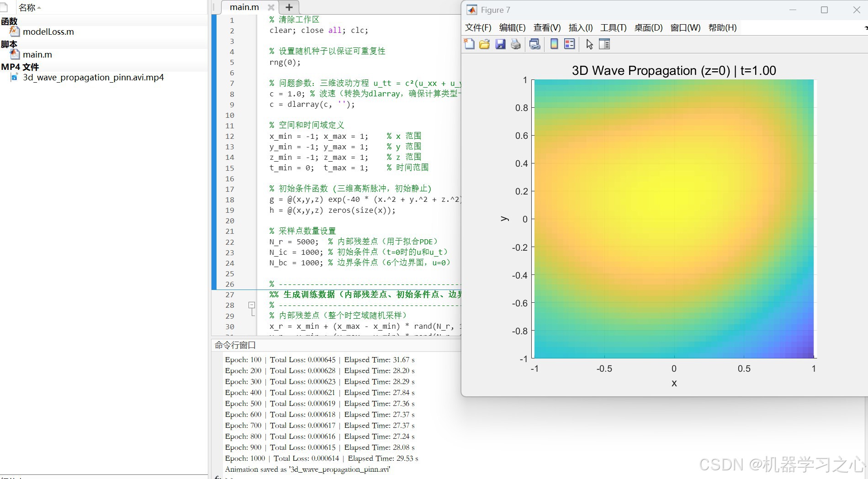Click Link Plot icon in Figure 7 toolbar
The image size is (868, 479).
535,44
